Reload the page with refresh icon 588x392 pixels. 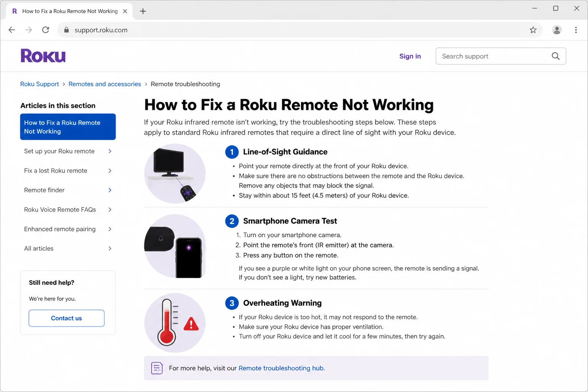pyautogui.click(x=46, y=30)
